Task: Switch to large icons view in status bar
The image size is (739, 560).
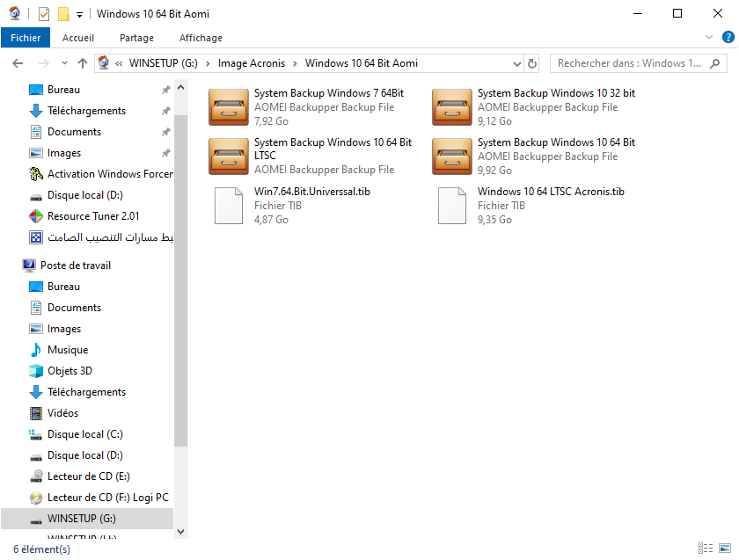Action: (x=725, y=549)
